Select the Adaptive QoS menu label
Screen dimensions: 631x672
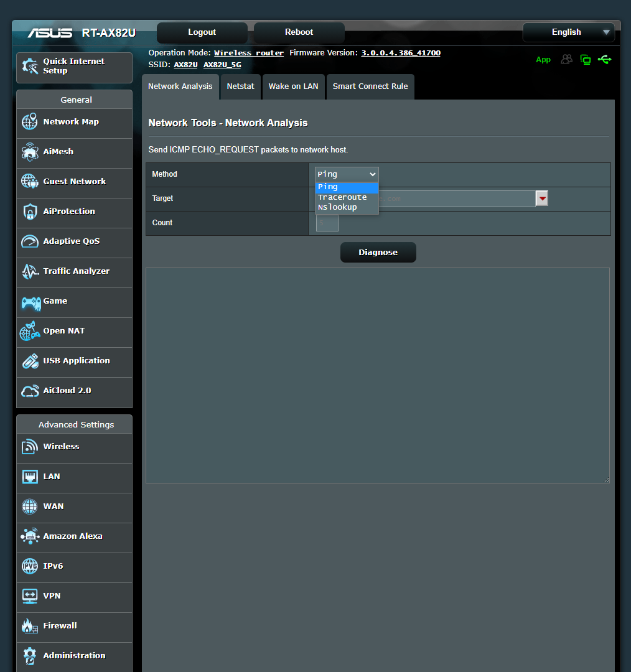click(72, 241)
